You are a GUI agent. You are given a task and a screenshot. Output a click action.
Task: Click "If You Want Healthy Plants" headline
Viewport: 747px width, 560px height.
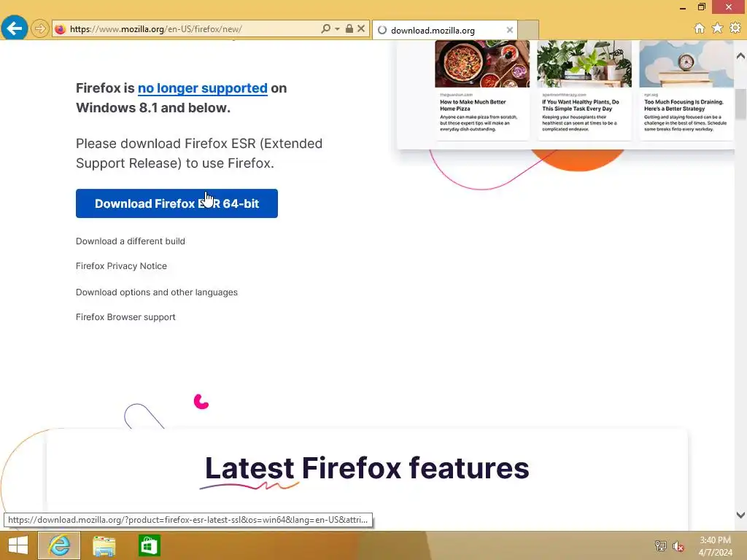tap(580, 105)
